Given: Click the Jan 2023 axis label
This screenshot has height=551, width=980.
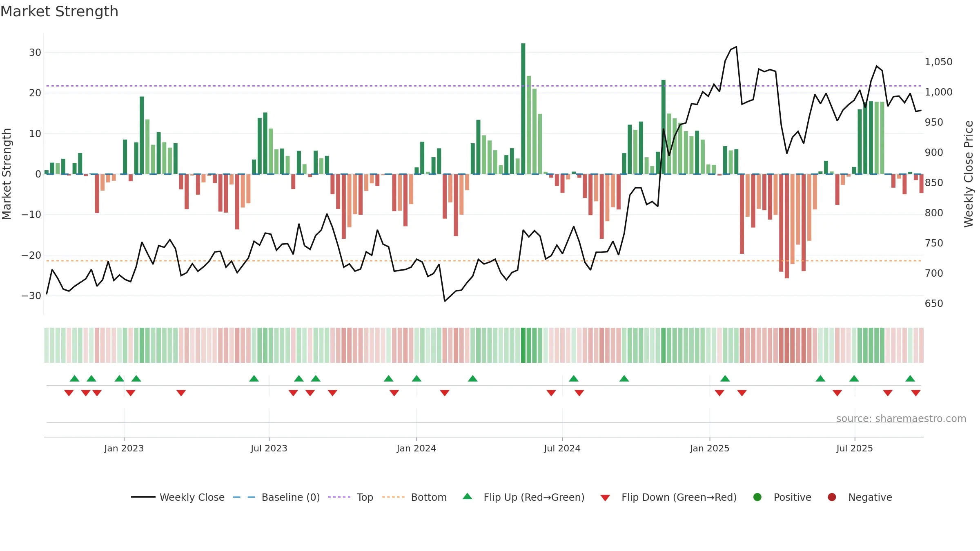Looking at the screenshot, I should click(124, 448).
